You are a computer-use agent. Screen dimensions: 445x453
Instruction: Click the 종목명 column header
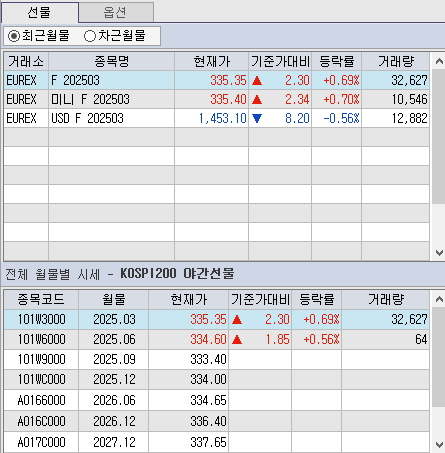(111, 61)
